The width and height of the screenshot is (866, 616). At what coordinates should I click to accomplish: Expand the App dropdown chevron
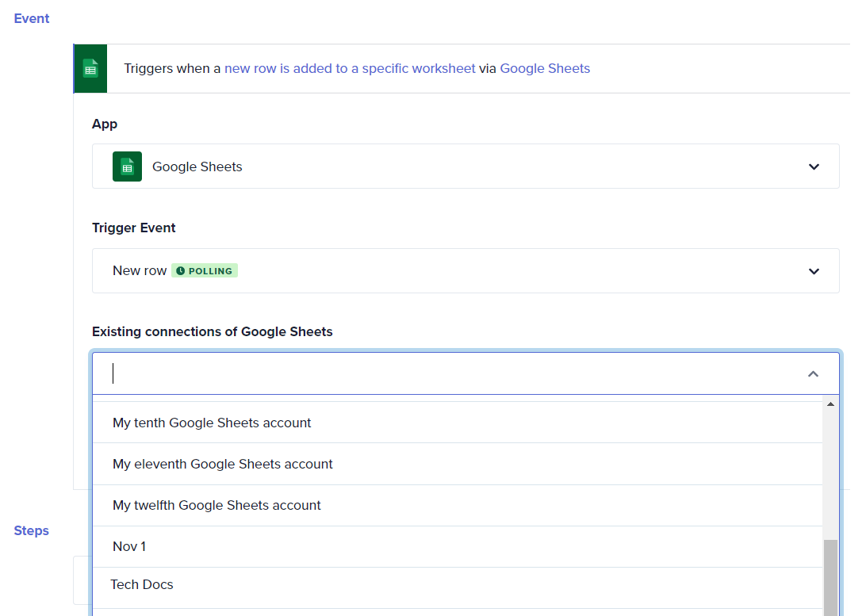pyautogui.click(x=814, y=166)
